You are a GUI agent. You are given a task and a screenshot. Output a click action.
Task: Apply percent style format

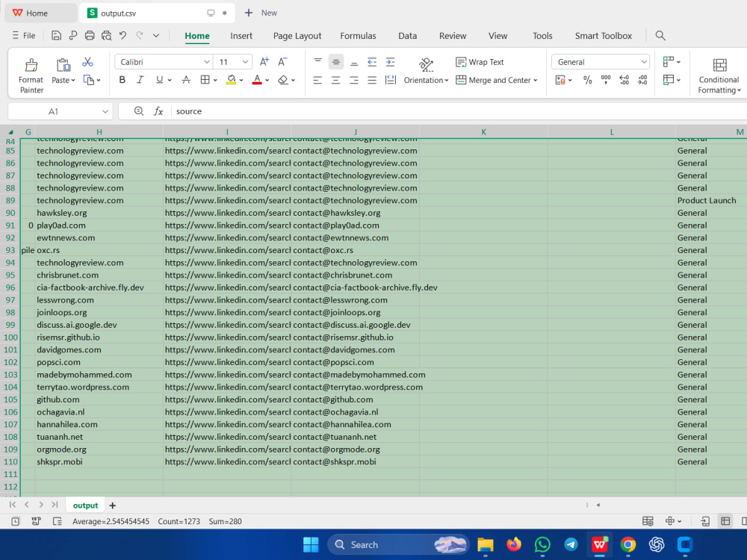587,80
